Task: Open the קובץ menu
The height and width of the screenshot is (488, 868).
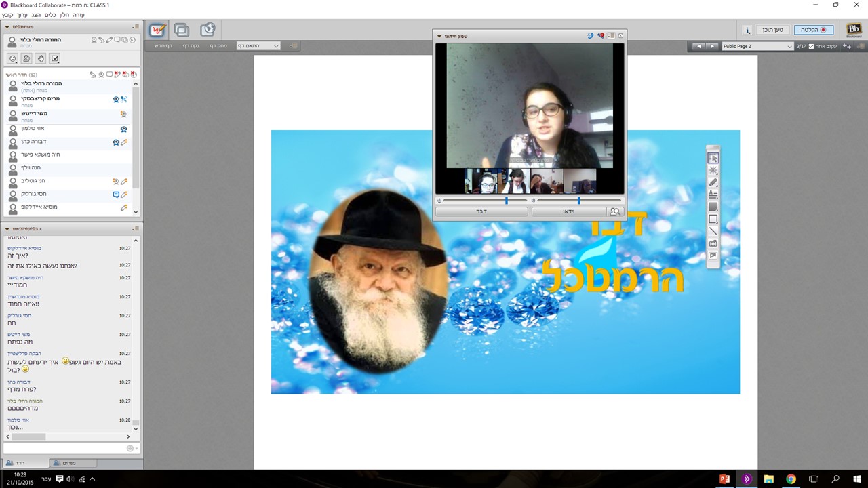Action: click(x=7, y=14)
